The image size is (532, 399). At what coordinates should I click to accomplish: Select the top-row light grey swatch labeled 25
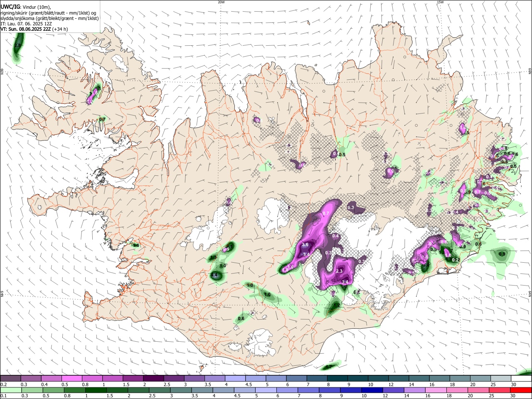(x=501, y=378)
